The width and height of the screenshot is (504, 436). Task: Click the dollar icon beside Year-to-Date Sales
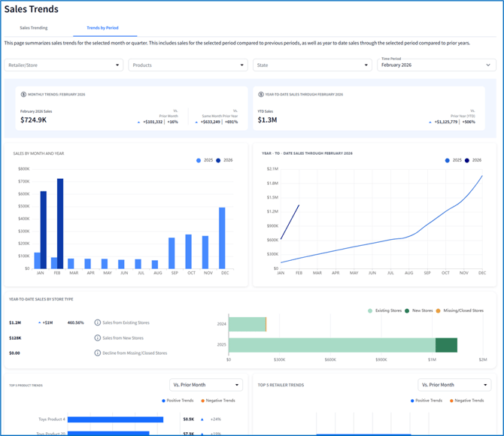[x=261, y=95]
